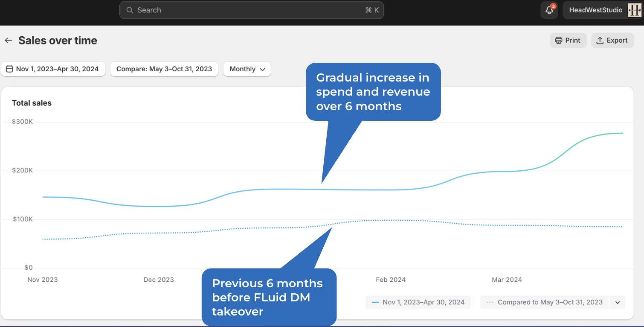Focus the Search input field

252,10
